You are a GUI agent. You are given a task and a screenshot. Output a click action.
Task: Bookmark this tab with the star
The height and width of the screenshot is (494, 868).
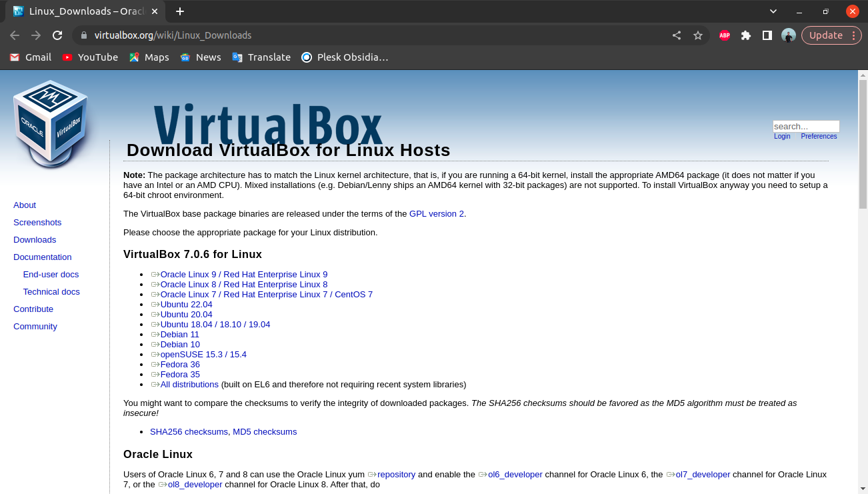pyautogui.click(x=698, y=35)
